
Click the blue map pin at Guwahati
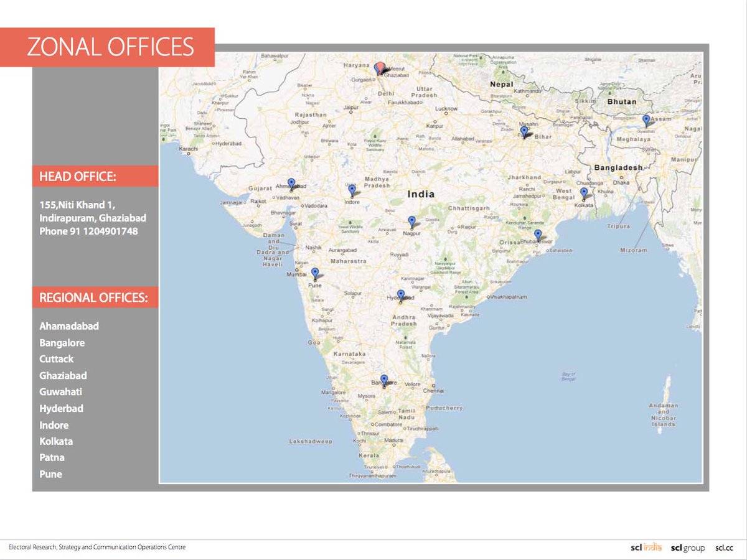(x=646, y=120)
